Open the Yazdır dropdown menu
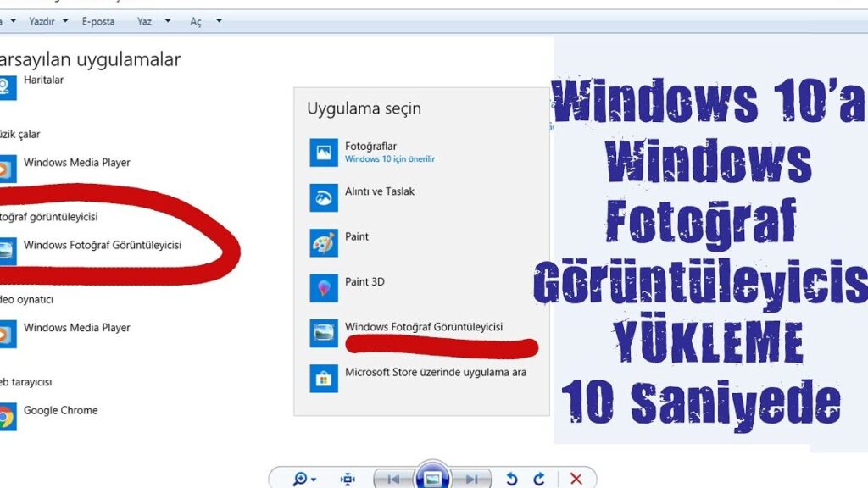The height and width of the screenshot is (488, 868). 48,22
